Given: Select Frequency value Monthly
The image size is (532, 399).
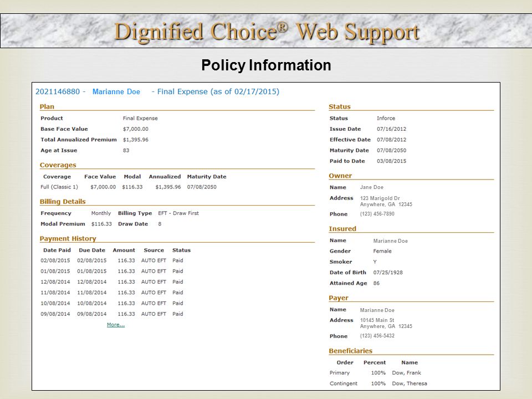Looking at the screenshot, I should (x=101, y=213).
